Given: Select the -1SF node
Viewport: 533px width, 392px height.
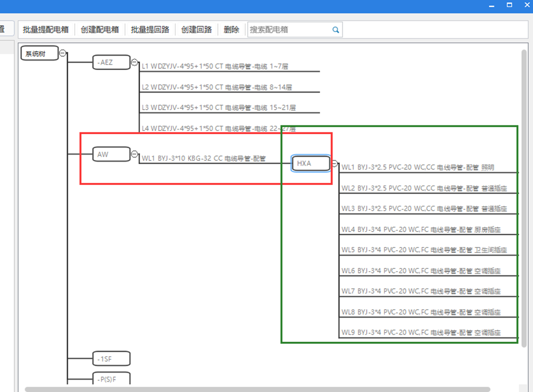Looking at the screenshot, I should [x=111, y=358].
